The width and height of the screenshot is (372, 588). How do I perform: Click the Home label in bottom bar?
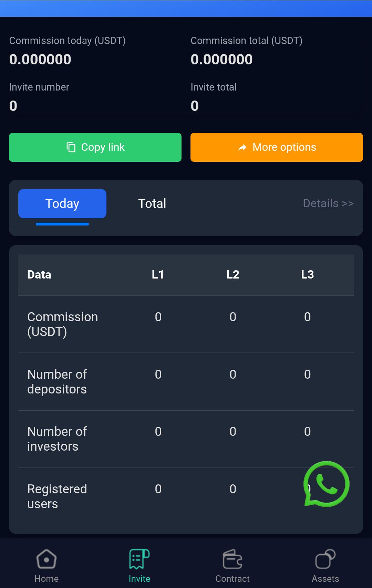pyautogui.click(x=46, y=579)
